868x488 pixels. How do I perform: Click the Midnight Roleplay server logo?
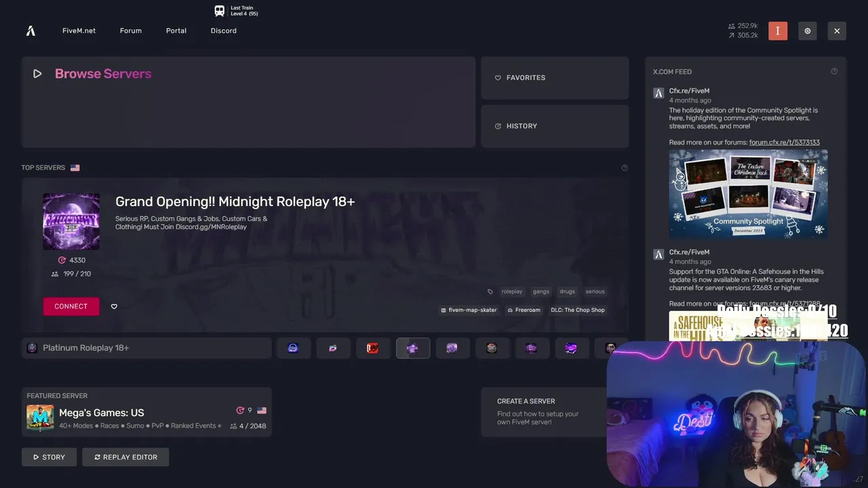click(x=71, y=222)
